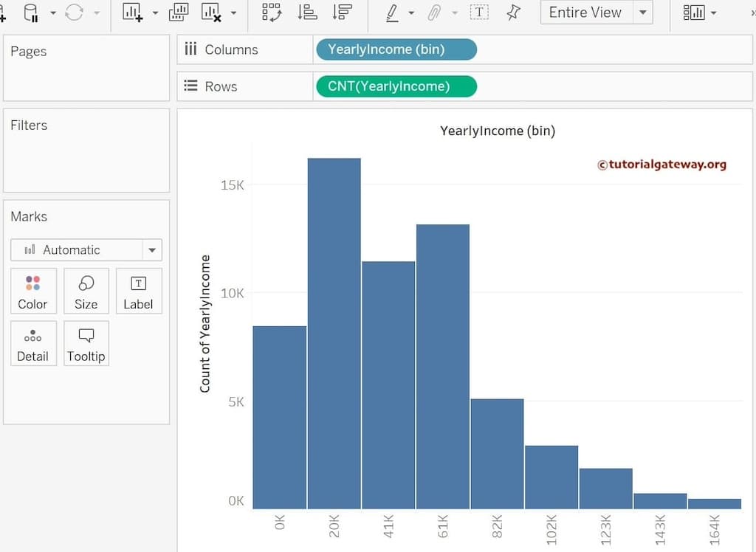
Task: Click the Label marks button
Action: [x=138, y=291]
